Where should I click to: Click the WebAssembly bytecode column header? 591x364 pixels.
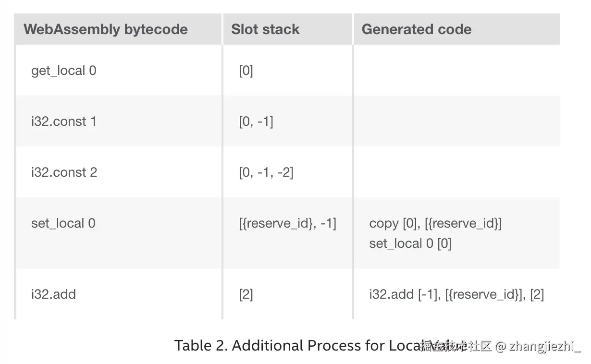click(x=118, y=29)
